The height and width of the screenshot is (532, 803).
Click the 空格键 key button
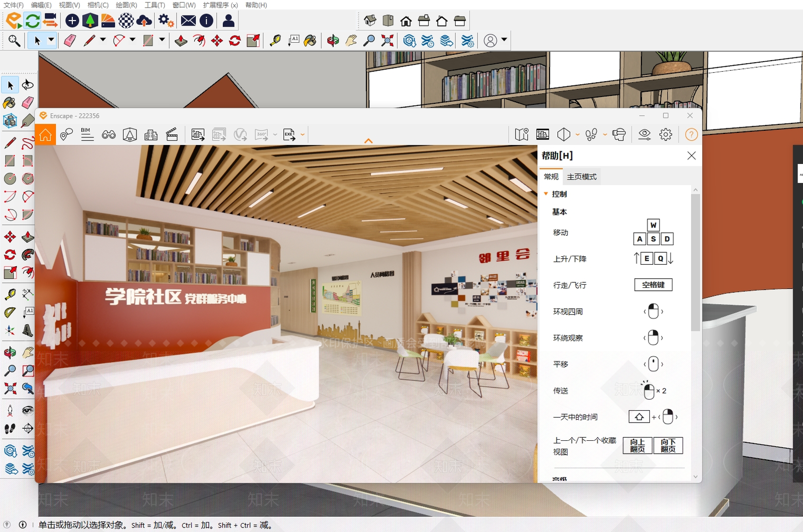(x=653, y=285)
